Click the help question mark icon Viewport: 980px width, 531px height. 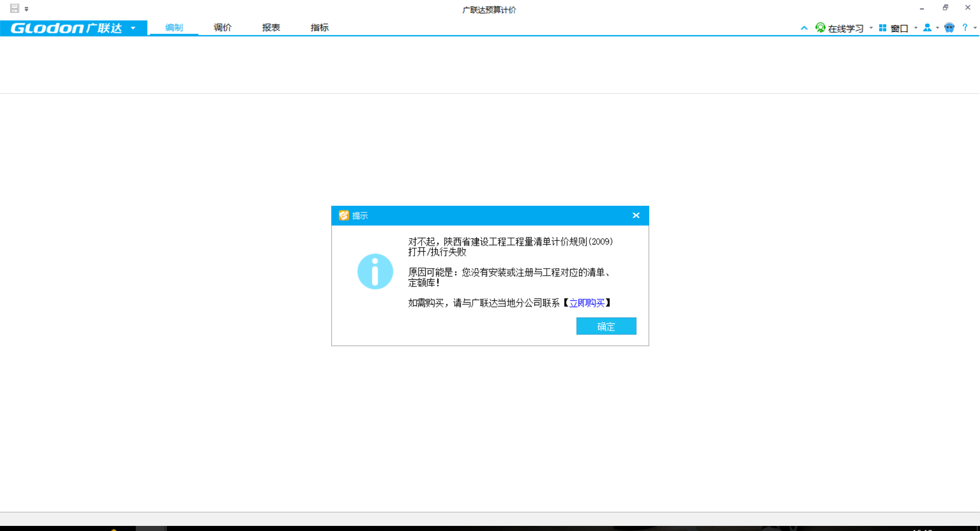coord(965,28)
